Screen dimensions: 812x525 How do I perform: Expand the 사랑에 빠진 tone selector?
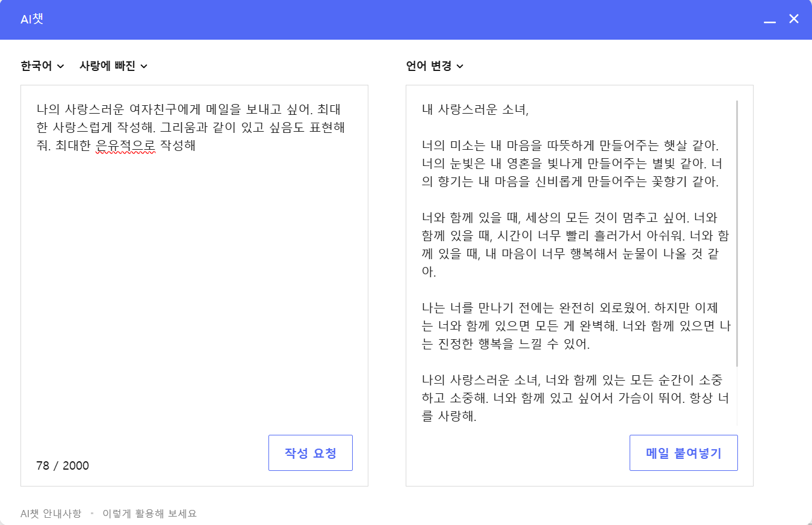coord(106,66)
